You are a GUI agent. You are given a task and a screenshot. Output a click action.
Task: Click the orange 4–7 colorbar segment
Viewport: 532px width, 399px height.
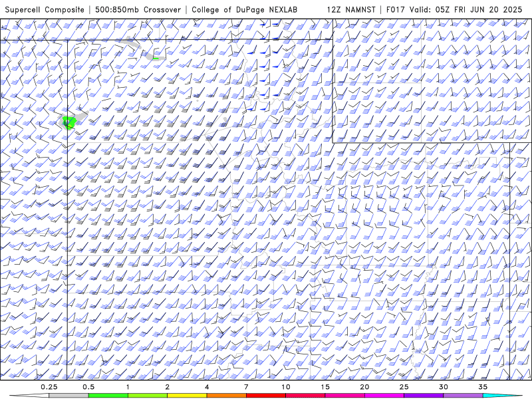pyautogui.click(x=226, y=396)
